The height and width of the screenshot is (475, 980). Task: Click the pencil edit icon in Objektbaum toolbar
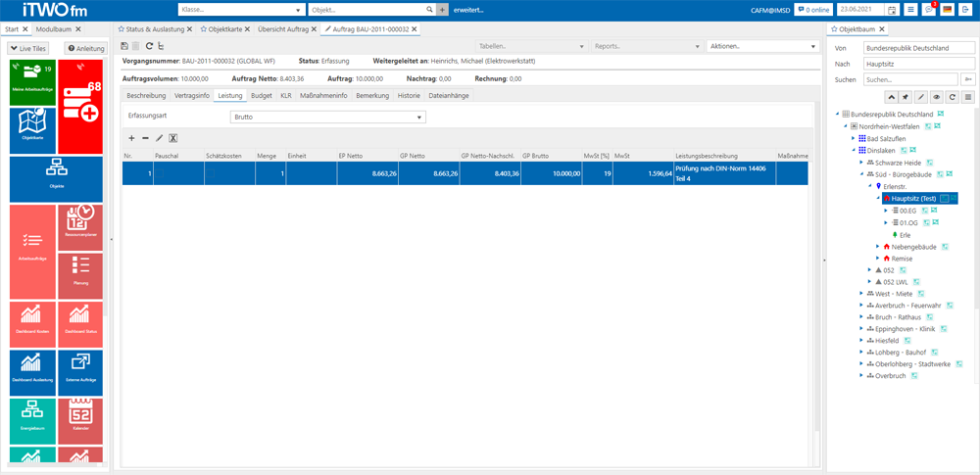[921, 97]
